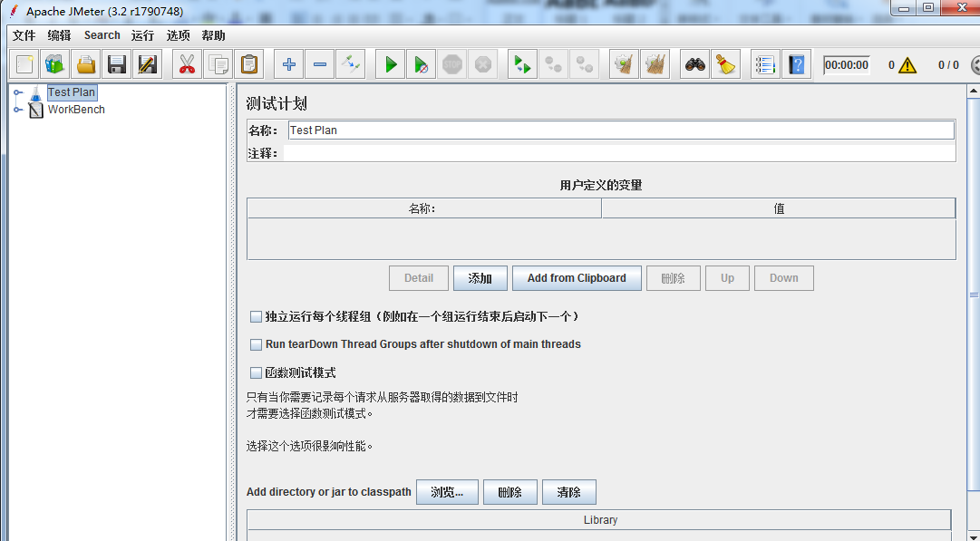Viewport: 980px width, 541px height.
Task: Click the Add from Clipboard button
Action: (x=577, y=278)
